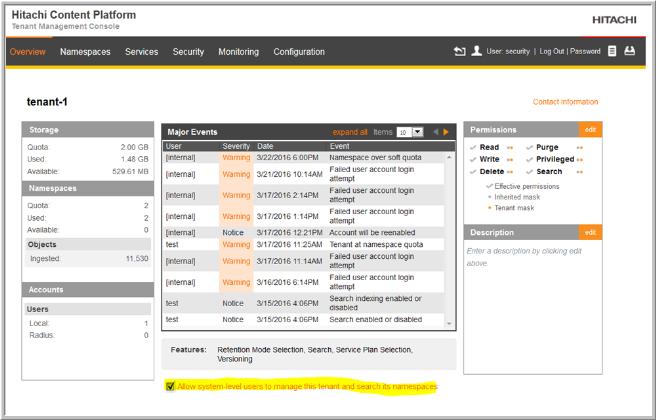656x420 pixels.
Task: Click the checkmark icon next to Read
Action: 473,147
